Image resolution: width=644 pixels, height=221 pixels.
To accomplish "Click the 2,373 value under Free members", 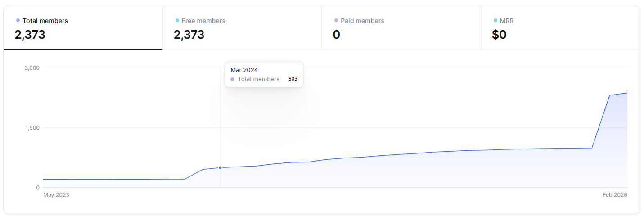I will 189,35.
